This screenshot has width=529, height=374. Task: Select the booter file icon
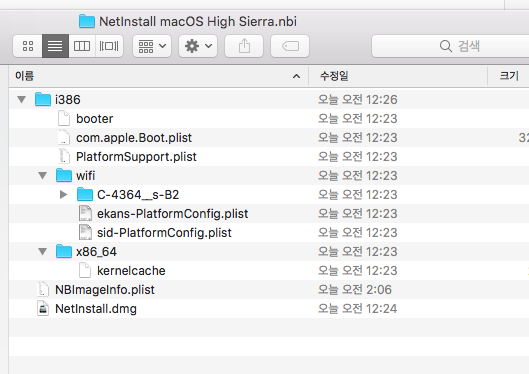(x=64, y=118)
